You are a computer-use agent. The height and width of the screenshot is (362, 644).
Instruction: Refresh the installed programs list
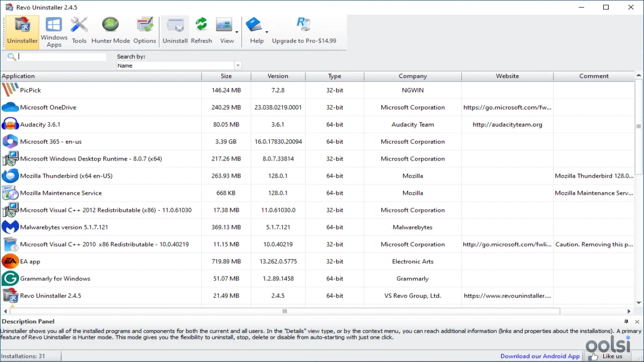tap(201, 32)
